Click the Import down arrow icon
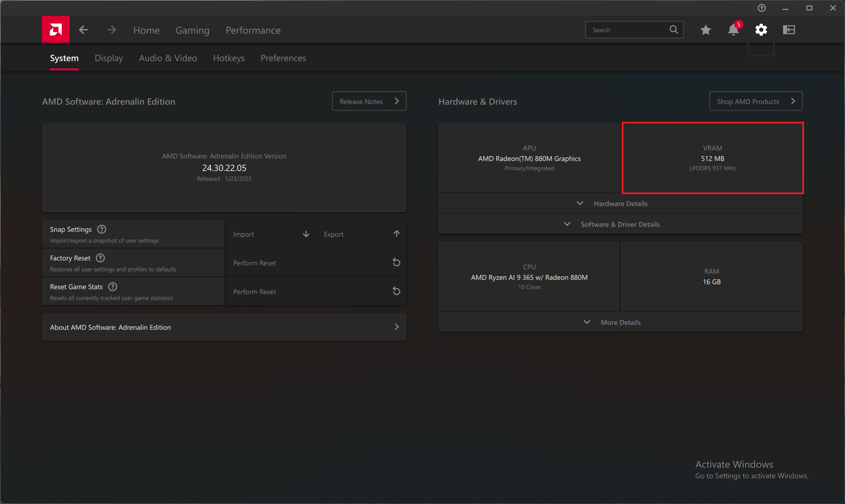 pyautogui.click(x=306, y=234)
